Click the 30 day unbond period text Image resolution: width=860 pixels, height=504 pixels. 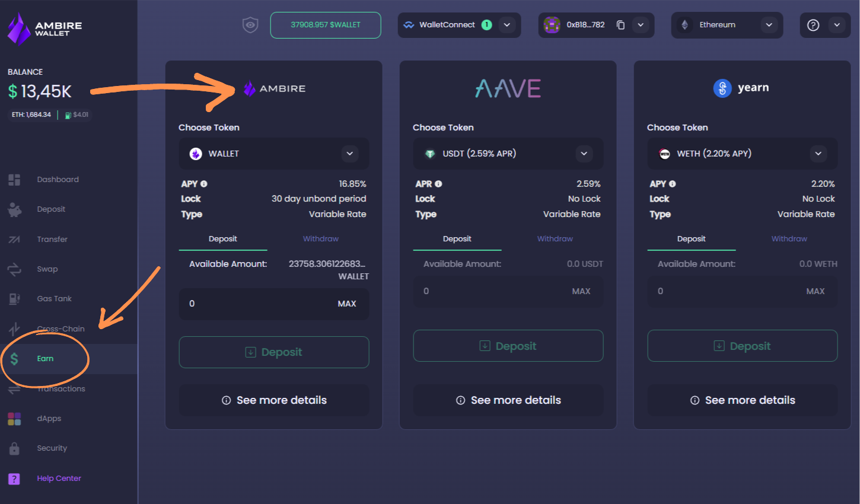pyautogui.click(x=318, y=199)
